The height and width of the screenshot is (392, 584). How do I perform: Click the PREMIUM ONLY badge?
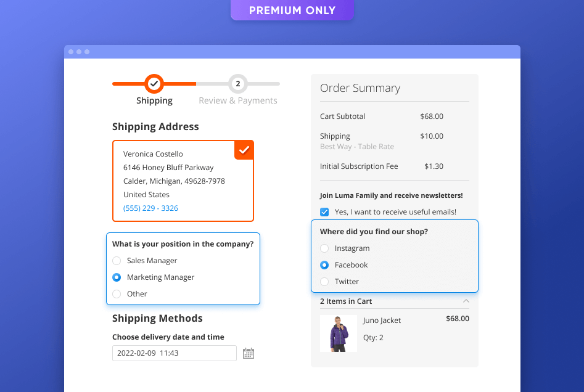tap(292, 10)
